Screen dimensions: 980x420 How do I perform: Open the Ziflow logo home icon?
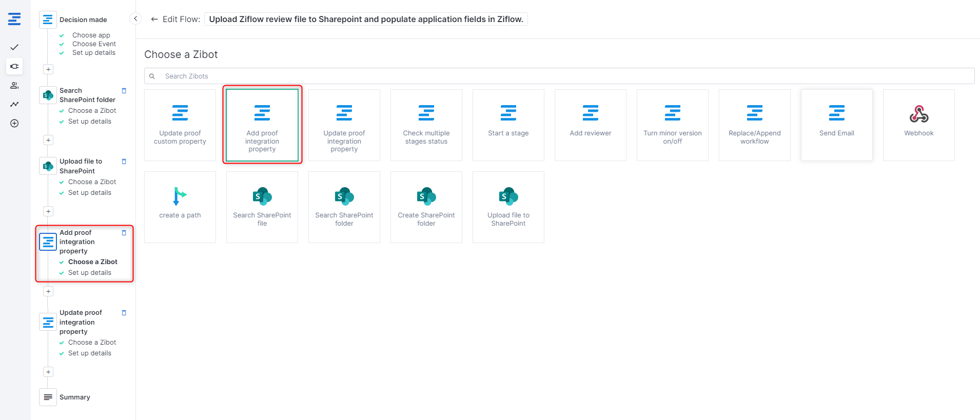(x=14, y=19)
